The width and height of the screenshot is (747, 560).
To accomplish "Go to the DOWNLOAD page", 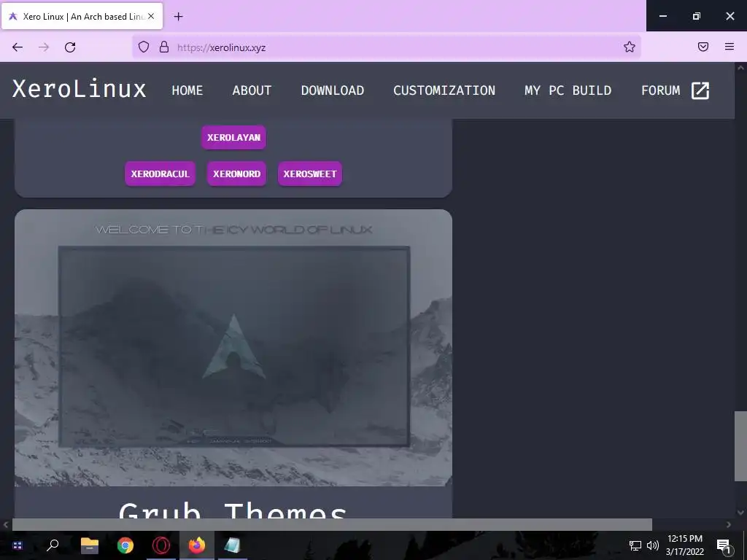I will coord(333,90).
